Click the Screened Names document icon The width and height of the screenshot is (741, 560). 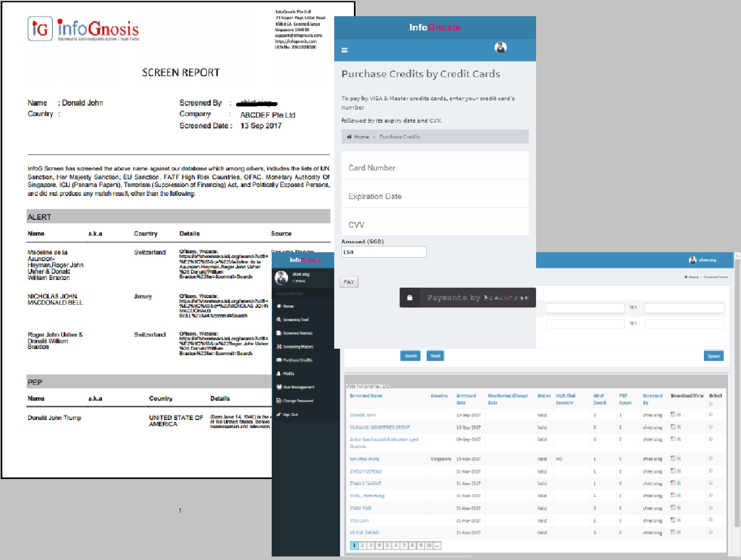(279, 333)
